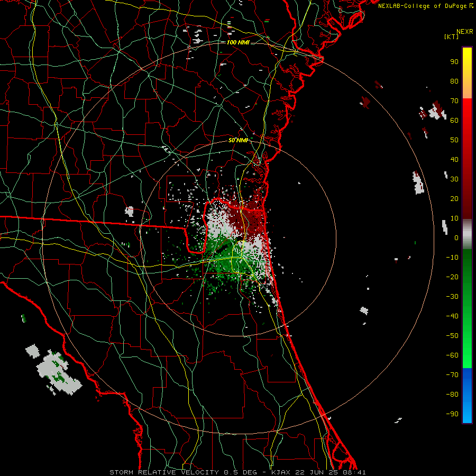This screenshot has width=476, height=476.
Task: Click the 0.5 DEG elevation text
Action: tap(240, 472)
